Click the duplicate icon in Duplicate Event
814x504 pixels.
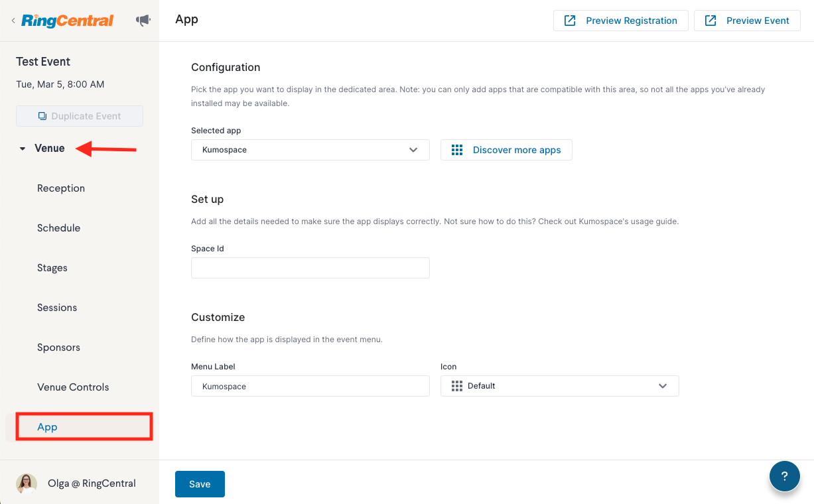coord(42,116)
